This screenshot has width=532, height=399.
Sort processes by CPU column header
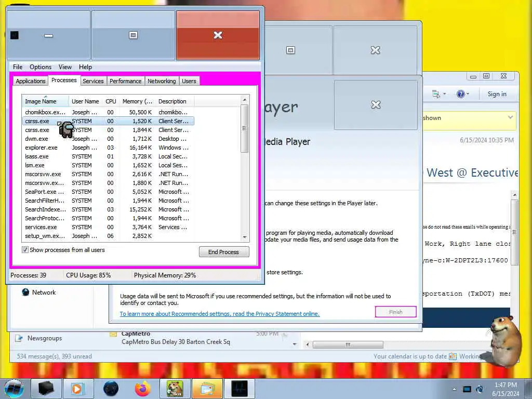click(111, 101)
